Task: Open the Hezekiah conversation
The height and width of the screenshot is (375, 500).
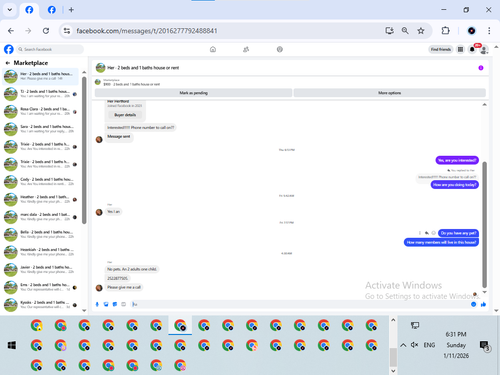Action: (41, 252)
